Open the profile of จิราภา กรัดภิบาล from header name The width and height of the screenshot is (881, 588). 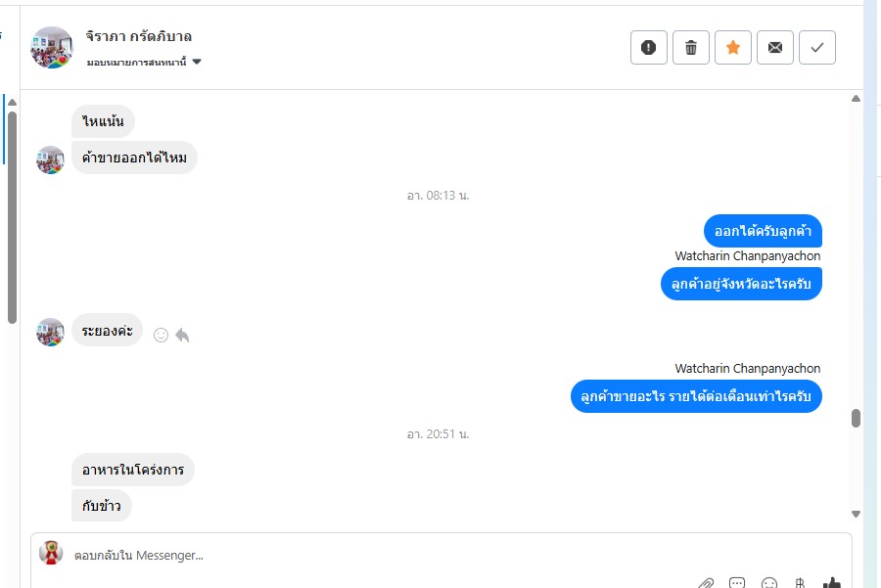coord(139,36)
